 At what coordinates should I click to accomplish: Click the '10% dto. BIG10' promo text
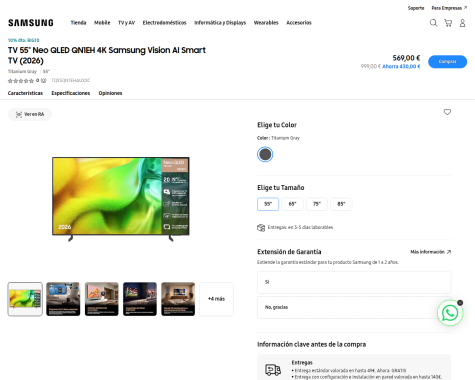pyautogui.click(x=24, y=40)
